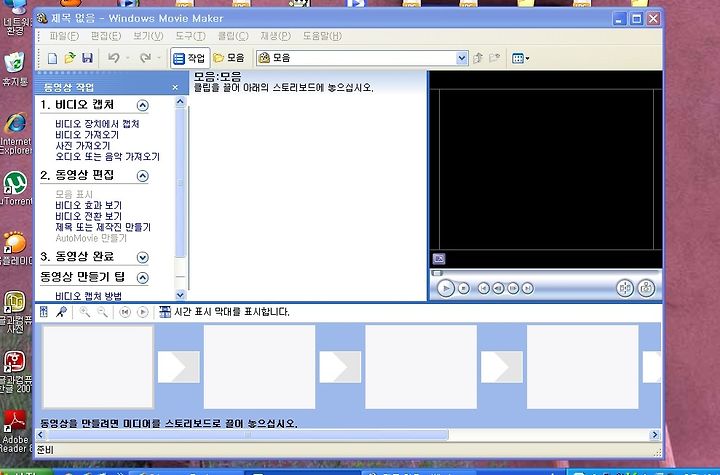The image size is (720, 475).
Task: Click 사진 가져오기 link
Action: (x=83, y=146)
